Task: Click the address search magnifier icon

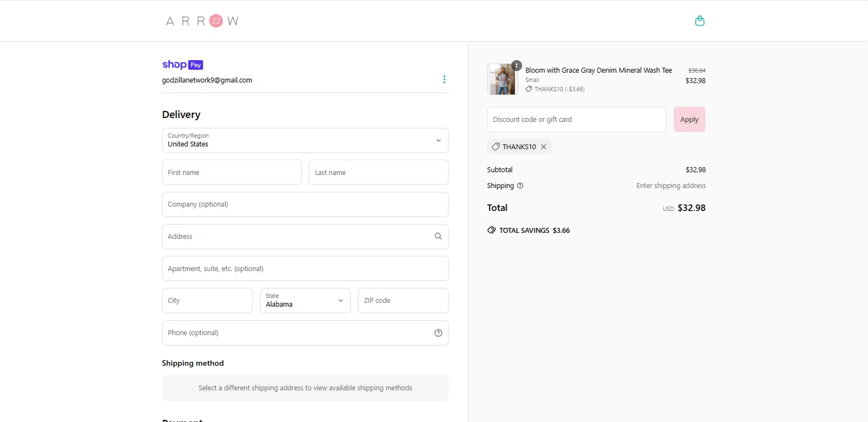Action: 438,236
